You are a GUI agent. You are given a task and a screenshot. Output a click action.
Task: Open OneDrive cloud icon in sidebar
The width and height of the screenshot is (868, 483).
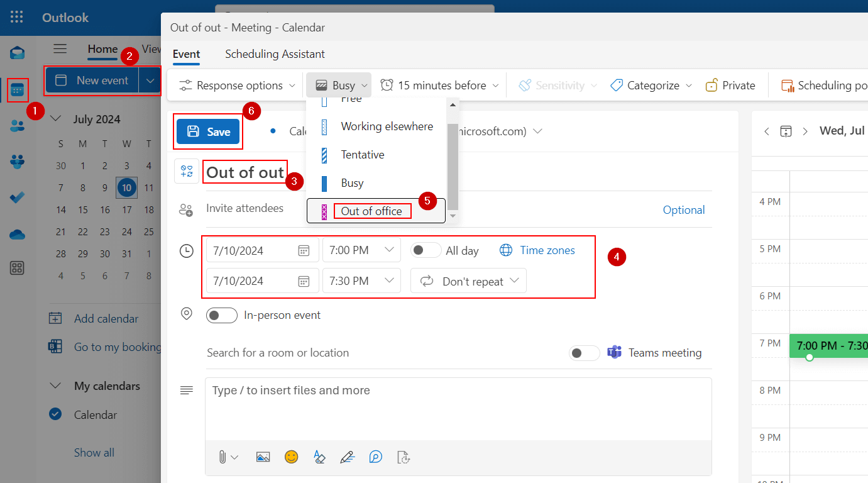click(18, 234)
